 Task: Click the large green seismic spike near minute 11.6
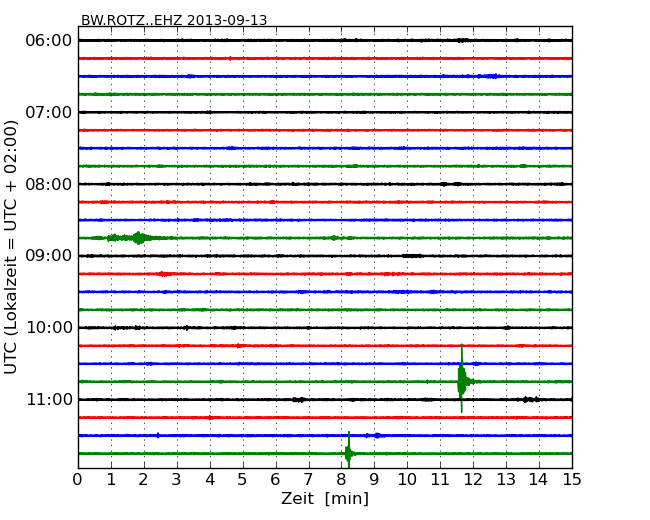462,378
